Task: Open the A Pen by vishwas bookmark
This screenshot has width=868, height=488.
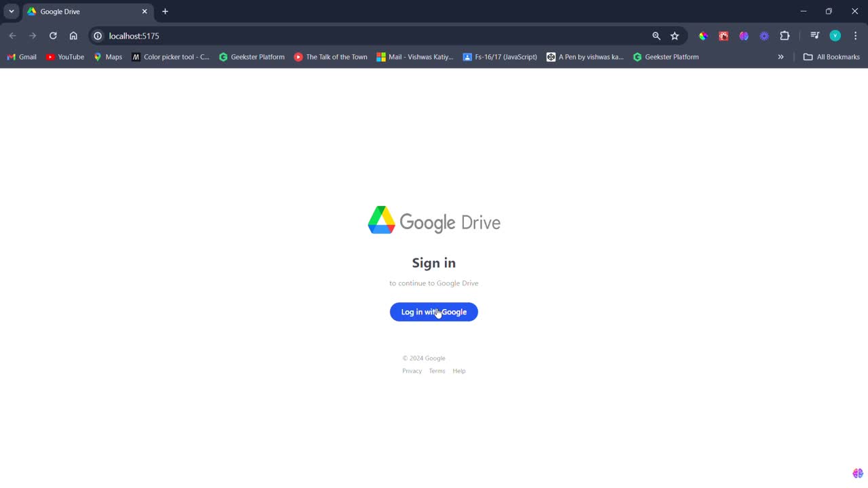Action: (x=585, y=57)
